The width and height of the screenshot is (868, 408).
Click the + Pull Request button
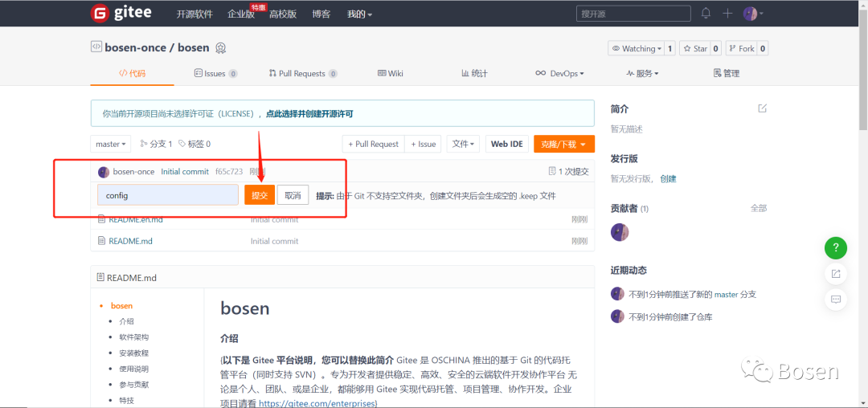click(373, 144)
